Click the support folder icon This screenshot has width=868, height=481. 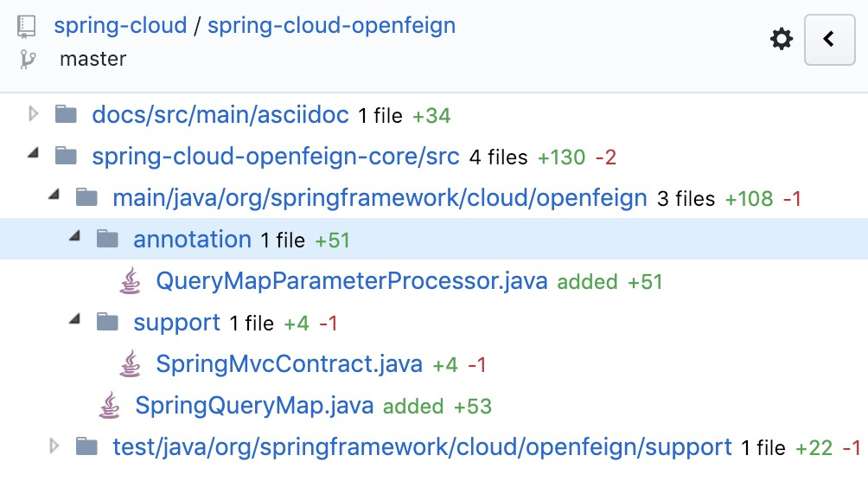coord(107,322)
